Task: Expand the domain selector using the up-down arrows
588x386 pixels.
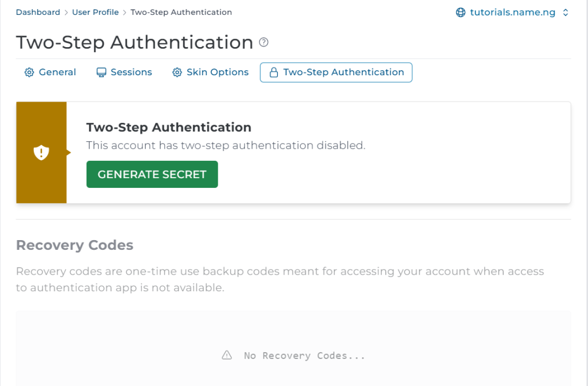Action: (x=566, y=13)
